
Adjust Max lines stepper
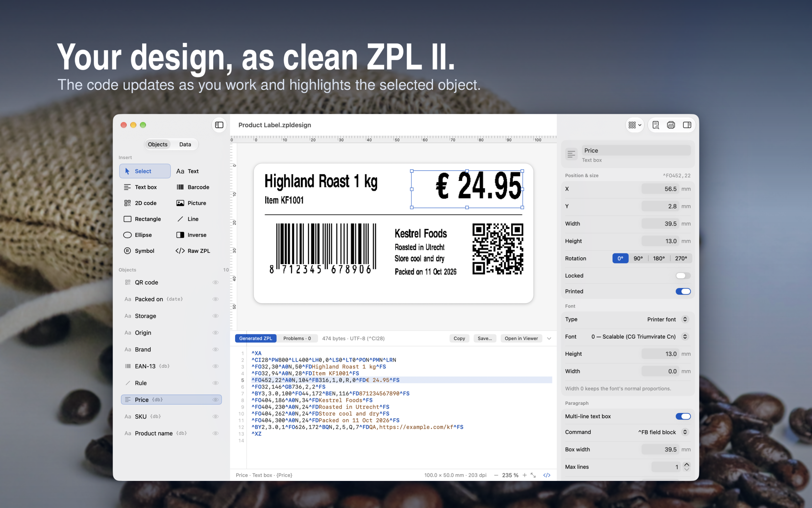(x=686, y=467)
